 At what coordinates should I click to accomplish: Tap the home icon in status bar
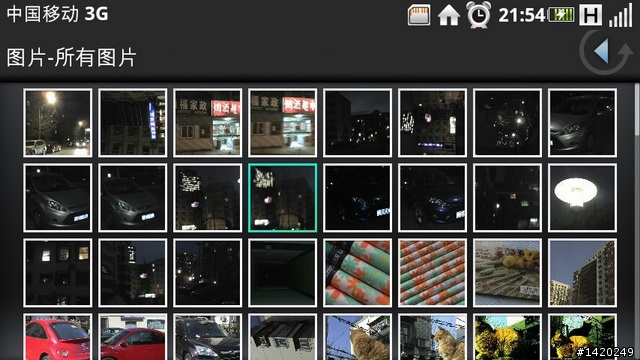click(x=449, y=15)
